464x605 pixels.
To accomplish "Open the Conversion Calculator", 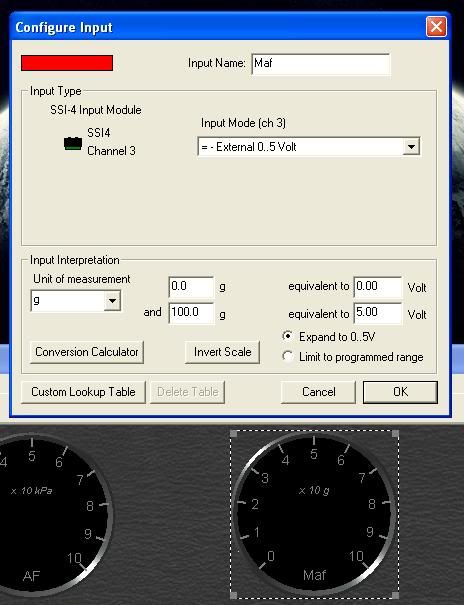I will 87,352.
